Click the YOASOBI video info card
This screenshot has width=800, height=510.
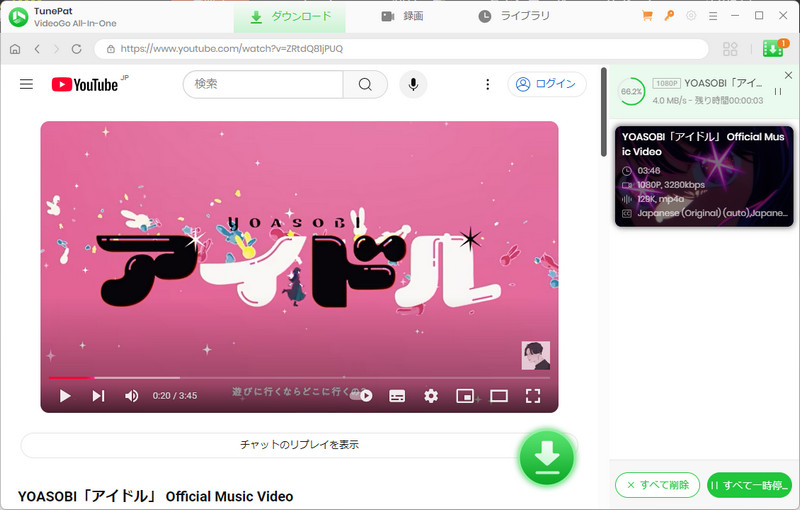pos(704,176)
